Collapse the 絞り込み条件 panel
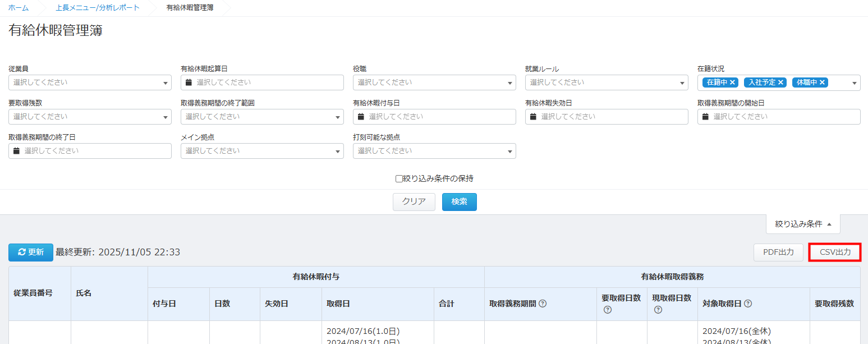Image resolution: width=868 pixels, height=344 pixels. coord(803,224)
